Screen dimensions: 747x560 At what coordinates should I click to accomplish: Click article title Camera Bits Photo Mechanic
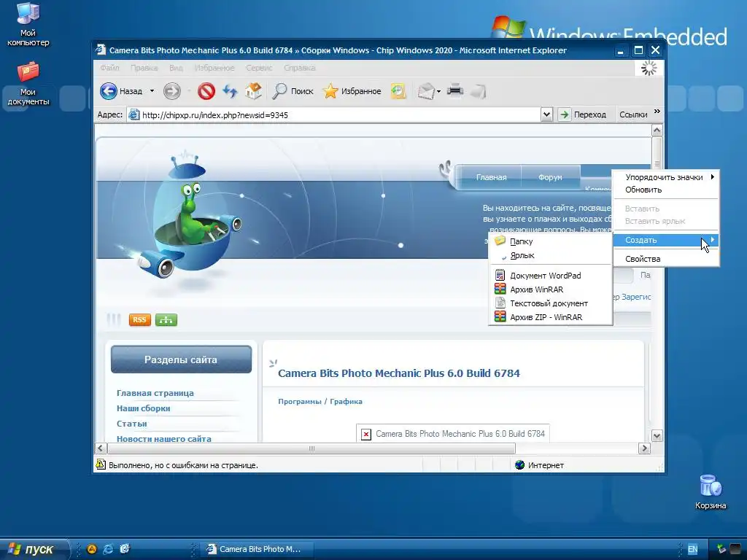click(x=399, y=373)
